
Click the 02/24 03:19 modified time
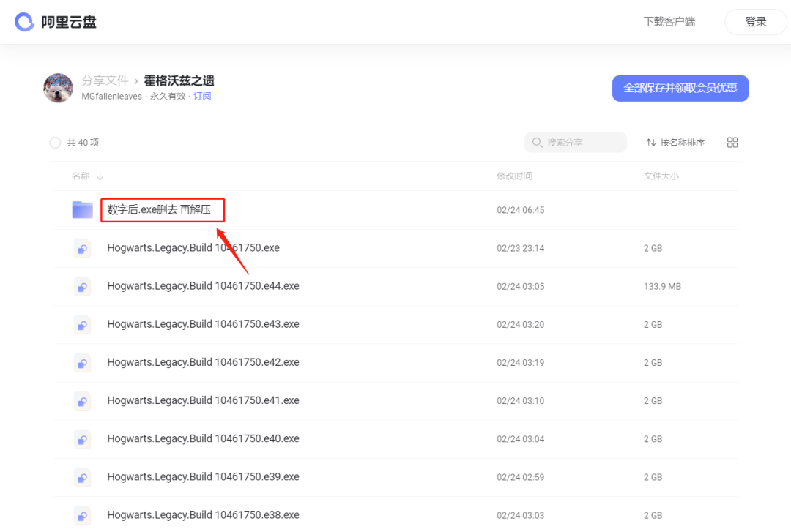(x=520, y=362)
